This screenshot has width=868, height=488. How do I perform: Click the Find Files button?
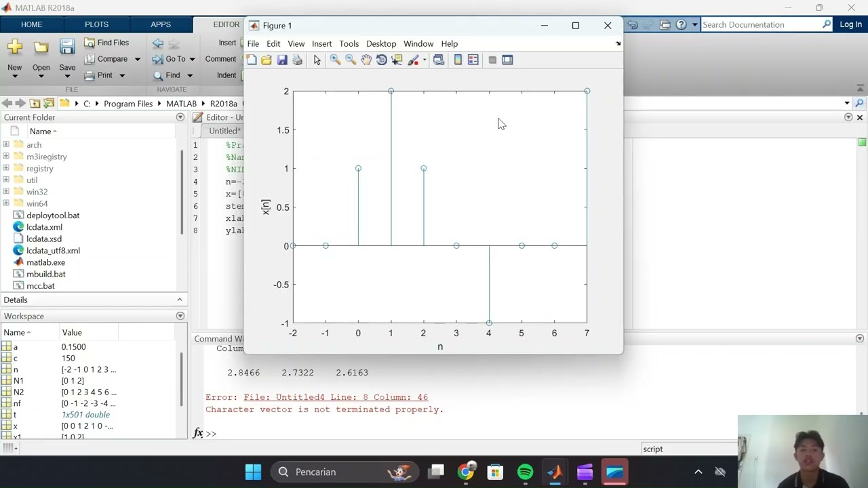tap(106, 43)
